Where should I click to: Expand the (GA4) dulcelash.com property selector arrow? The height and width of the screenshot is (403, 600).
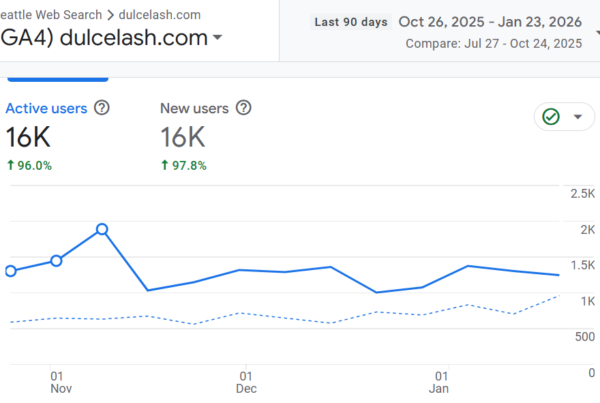218,38
